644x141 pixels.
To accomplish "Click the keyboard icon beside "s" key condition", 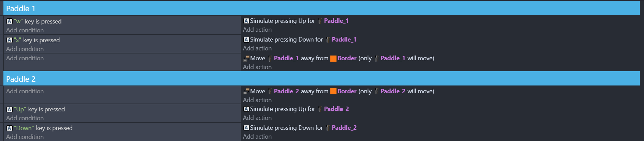I will (9, 40).
